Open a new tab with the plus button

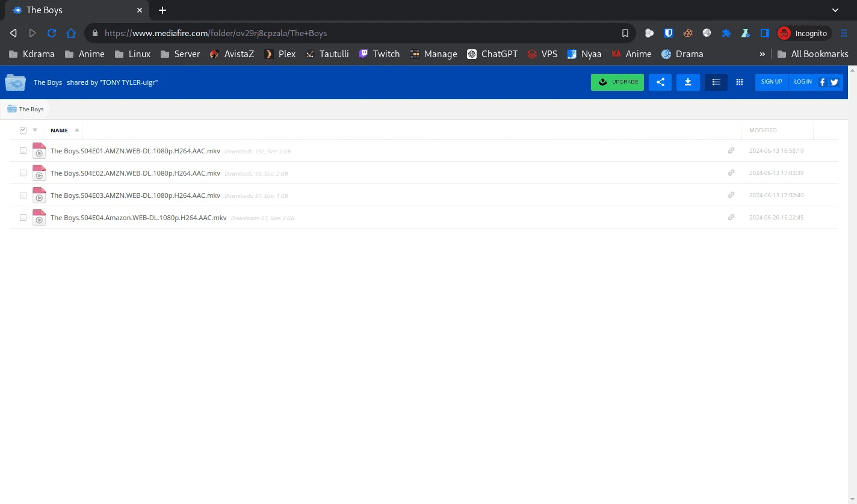(x=162, y=10)
